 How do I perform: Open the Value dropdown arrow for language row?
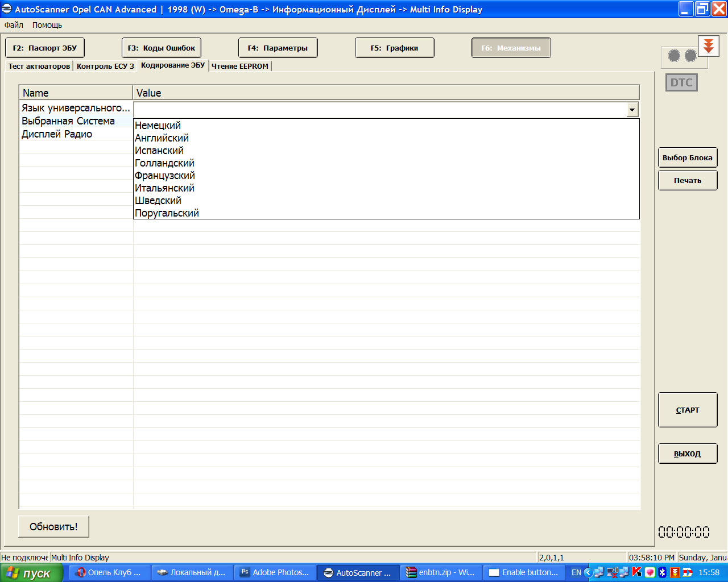[x=632, y=110]
